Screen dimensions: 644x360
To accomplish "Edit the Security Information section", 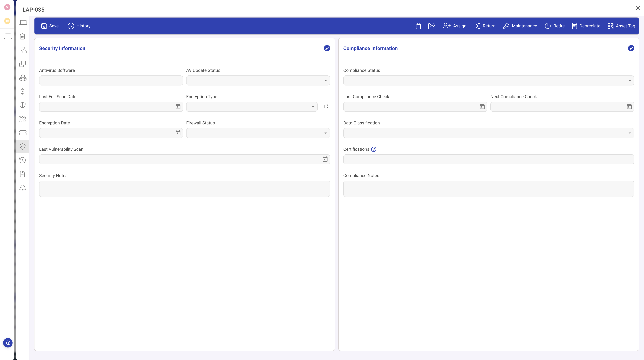I will point(327,48).
